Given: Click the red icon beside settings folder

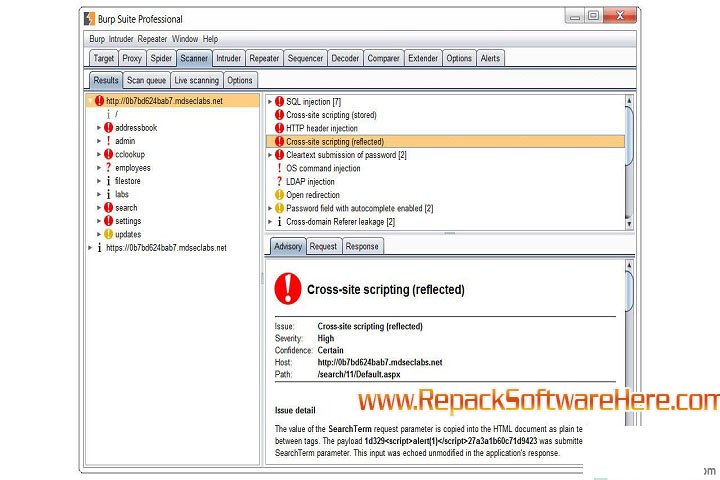Looking at the screenshot, I should click(x=108, y=221).
